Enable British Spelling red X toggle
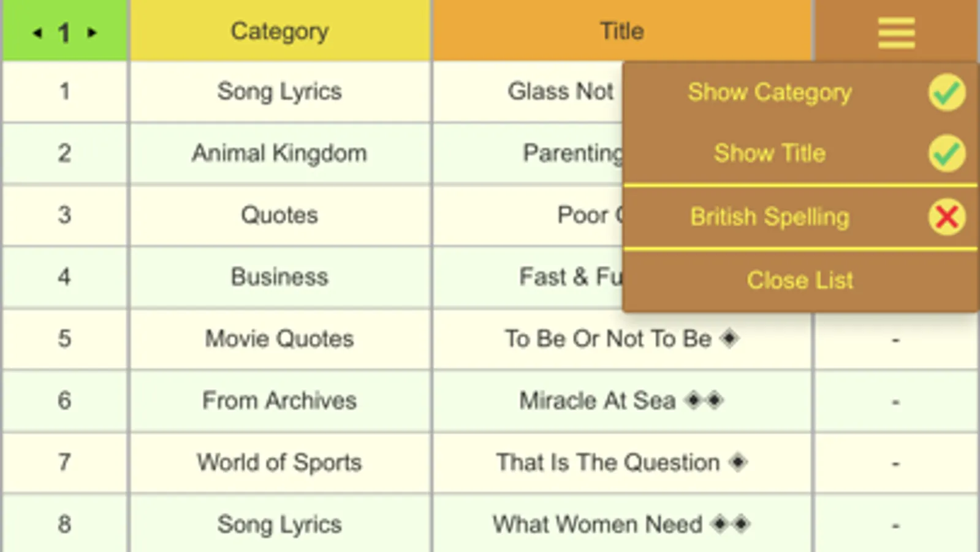Screen dimensions: 980x552 tap(946, 217)
